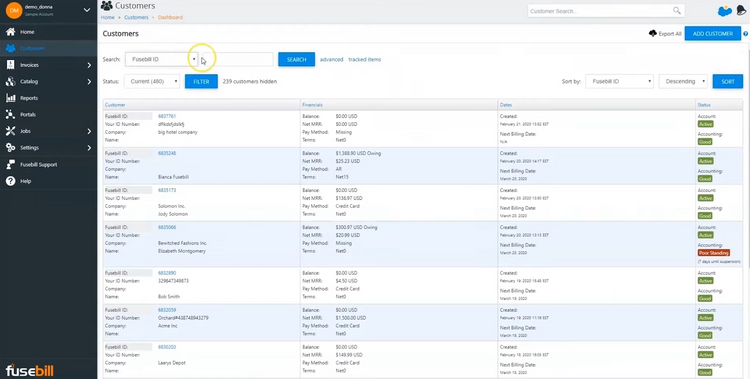Open the Search field type dropdown (Fusebill ID)
The height and width of the screenshot is (379, 750).
pyautogui.click(x=162, y=59)
